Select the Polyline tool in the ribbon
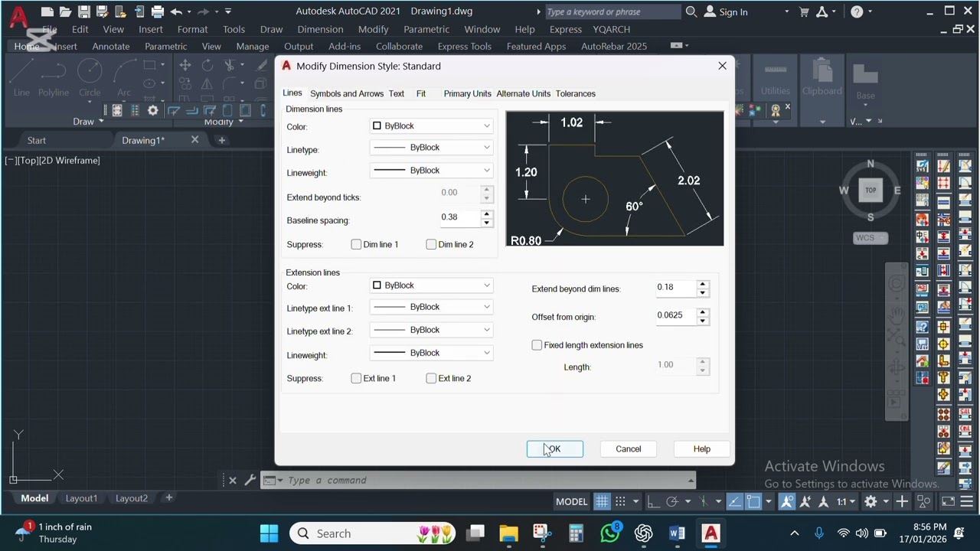Screen dimensions: 980x551 (54, 79)
